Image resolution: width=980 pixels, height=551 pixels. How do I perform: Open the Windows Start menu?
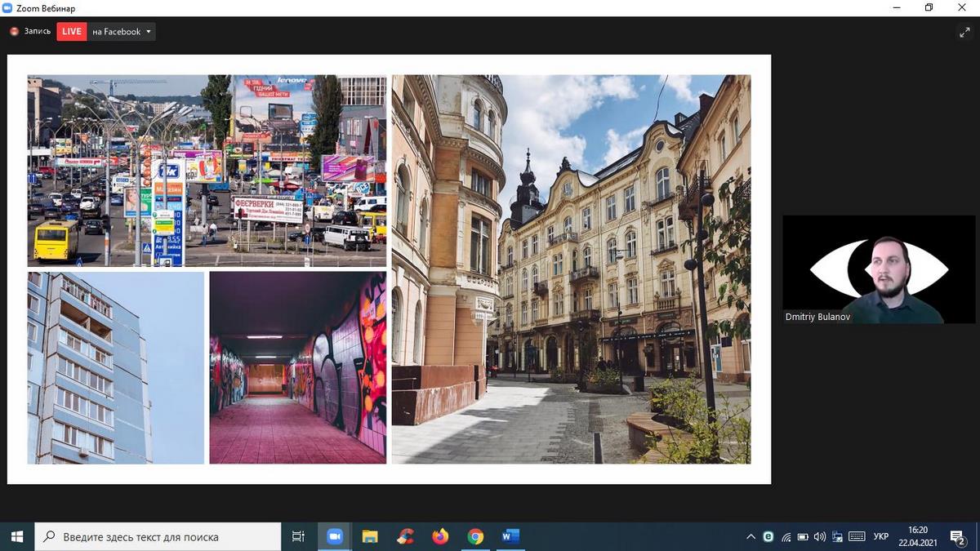point(16,536)
